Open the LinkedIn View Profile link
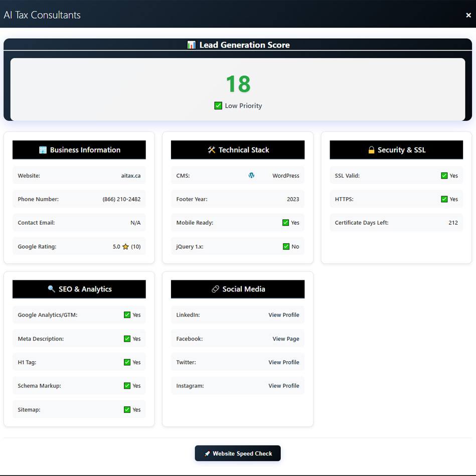Image resolution: width=476 pixels, height=476 pixels. 284,314
